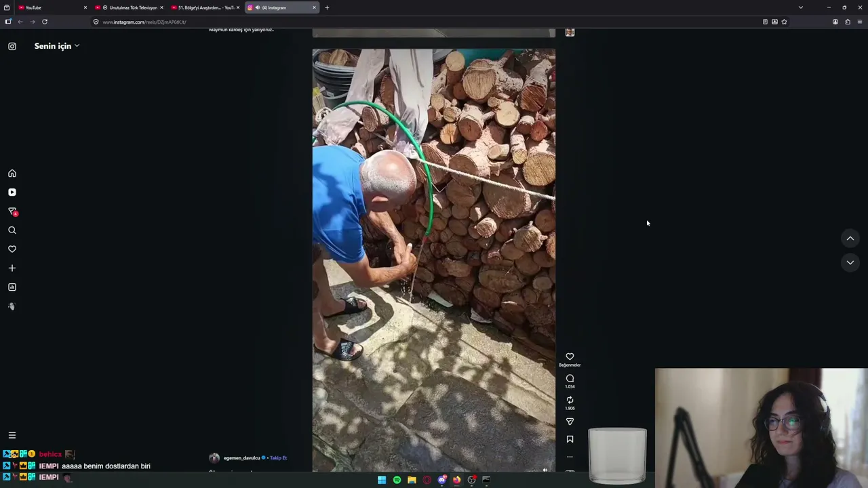Open Messages in the Instagram sidebar
This screenshot has height=488, width=868.
[x=12, y=211]
